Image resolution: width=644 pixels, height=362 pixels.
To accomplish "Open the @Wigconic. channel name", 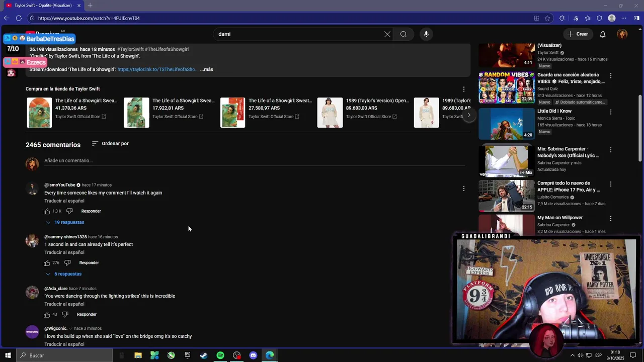I will coord(56,328).
